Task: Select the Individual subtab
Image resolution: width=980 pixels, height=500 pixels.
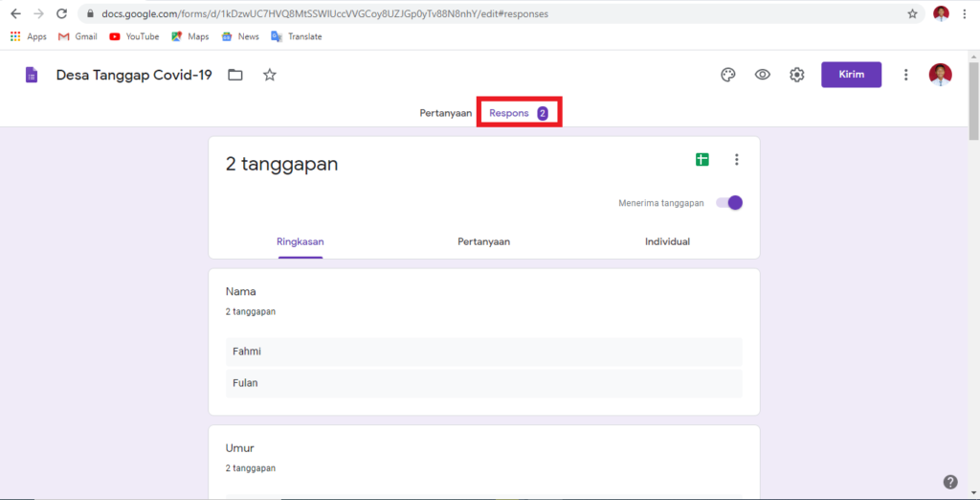Action: 667,241
